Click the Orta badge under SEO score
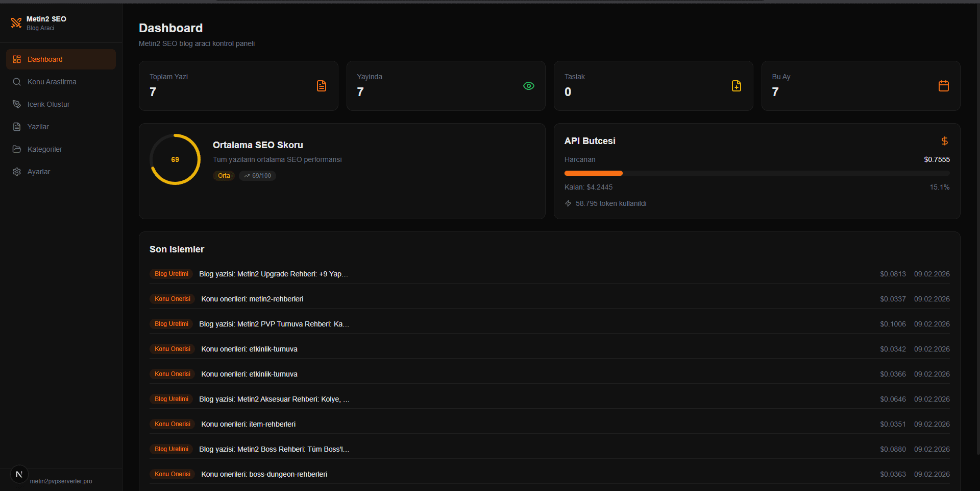Image resolution: width=980 pixels, height=491 pixels. pos(224,175)
